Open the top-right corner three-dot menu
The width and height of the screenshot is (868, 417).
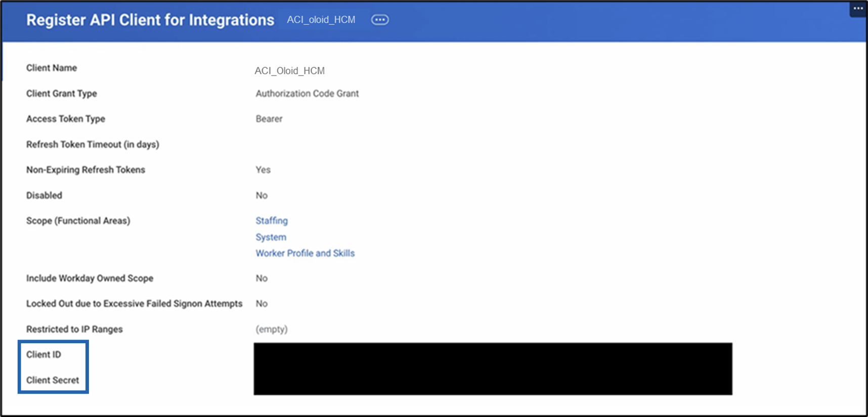[x=858, y=9]
